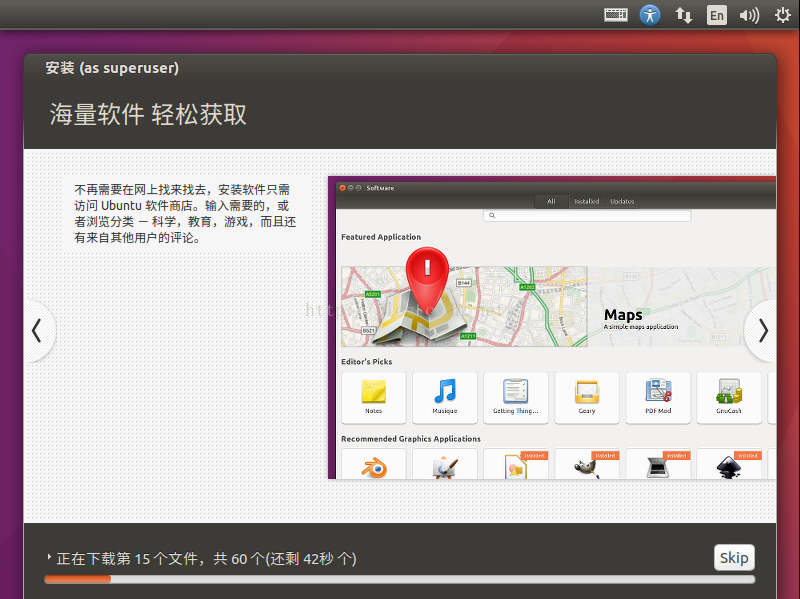Screen dimensions: 800x599
Task: Open the accessibility menu icon
Action: (x=650, y=15)
